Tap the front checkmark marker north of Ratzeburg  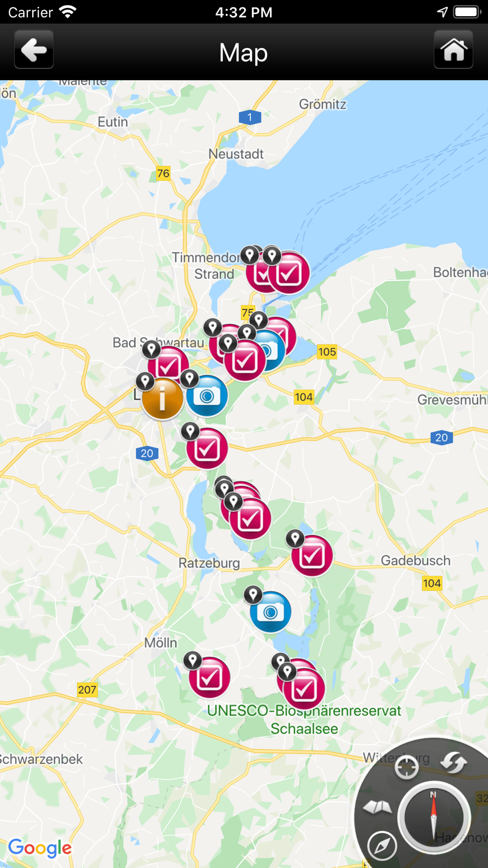point(250,518)
